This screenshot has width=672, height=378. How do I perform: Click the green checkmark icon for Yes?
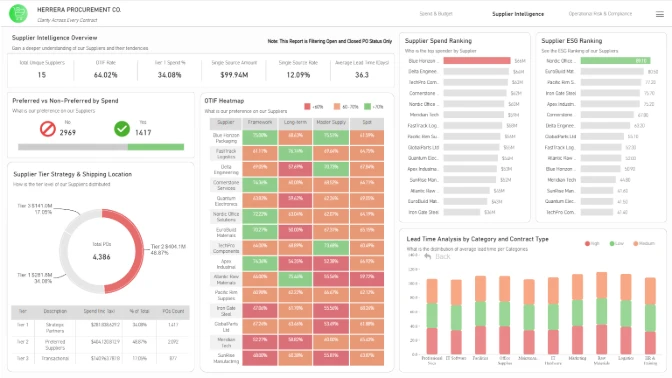coord(122,129)
